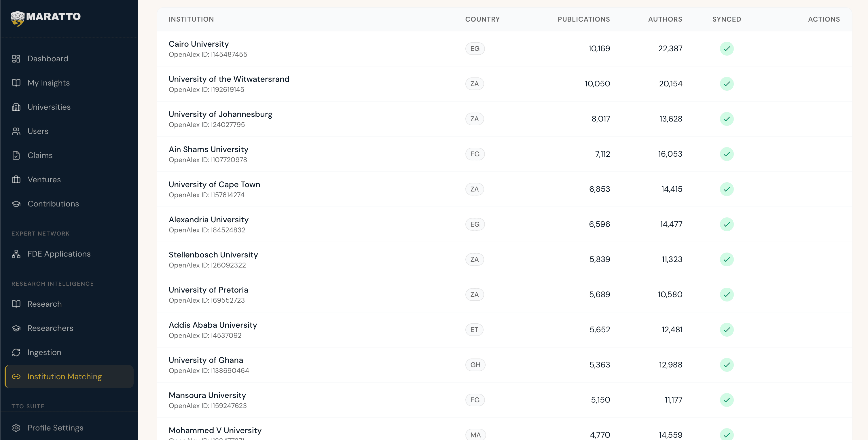Click the EG country badge for Alexandria University

coord(475,224)
